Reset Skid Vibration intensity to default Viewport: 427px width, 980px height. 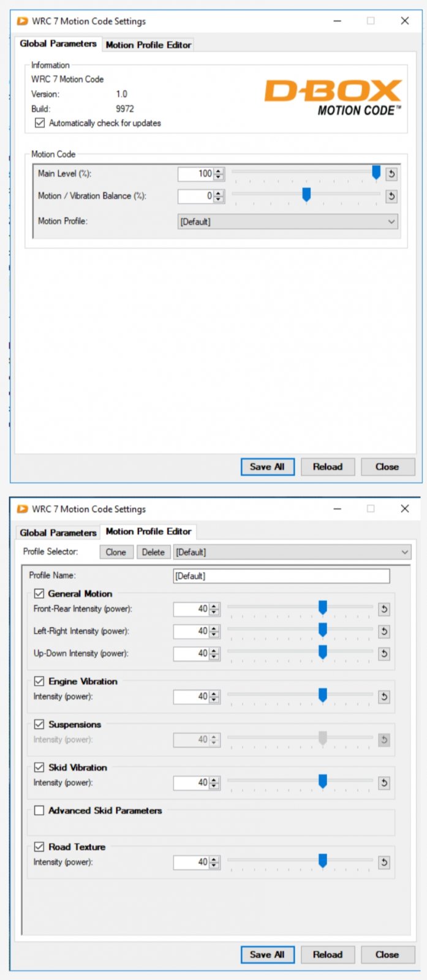[384, 783]
